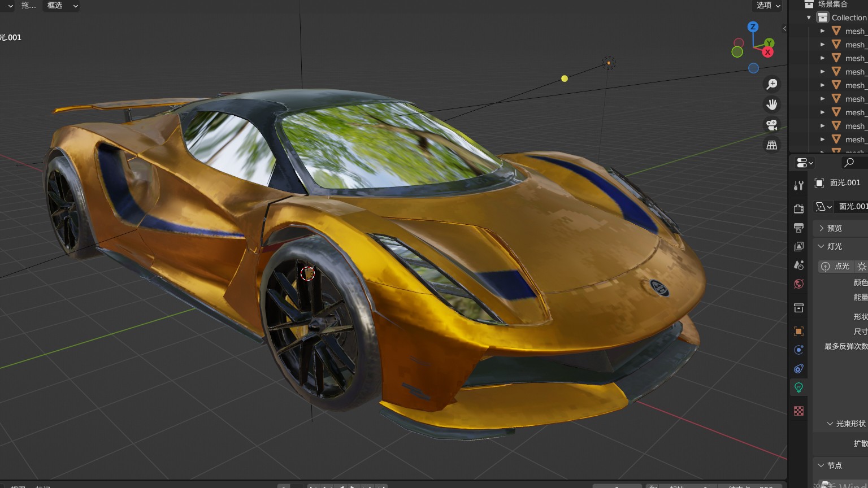
Task: Toggle the camera view icon
Action: click(x=771, y=125)
